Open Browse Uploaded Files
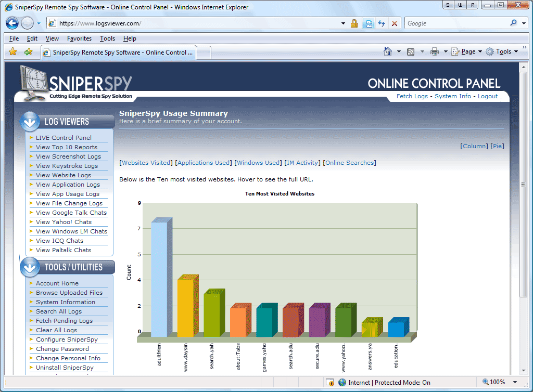This screenshot has width=533, height=392. pyautogui.click(x=69, y=293)
